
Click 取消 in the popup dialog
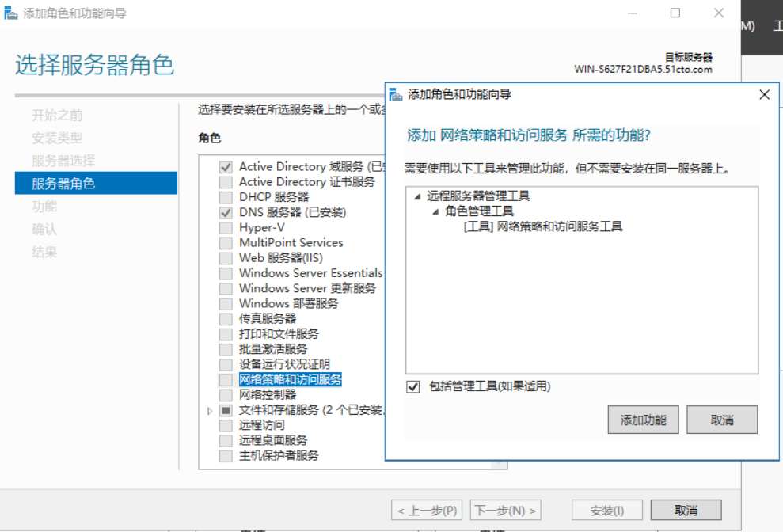click(721, 420)
